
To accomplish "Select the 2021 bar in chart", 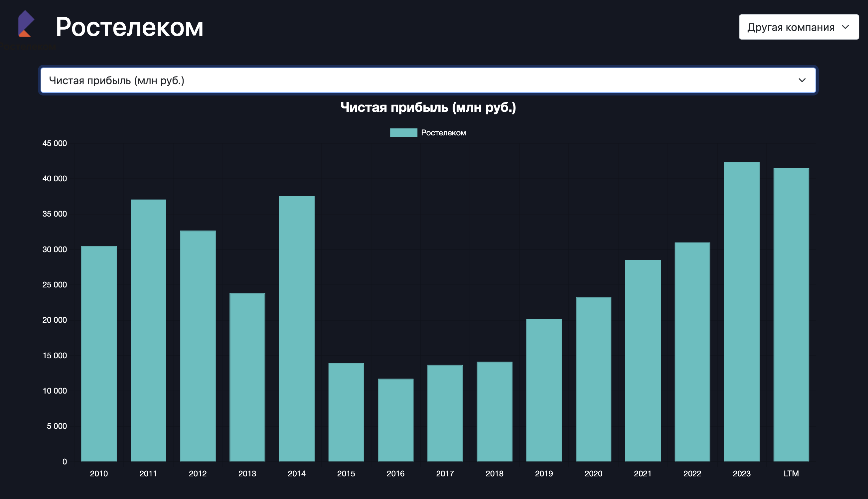I will click(643, 361).
